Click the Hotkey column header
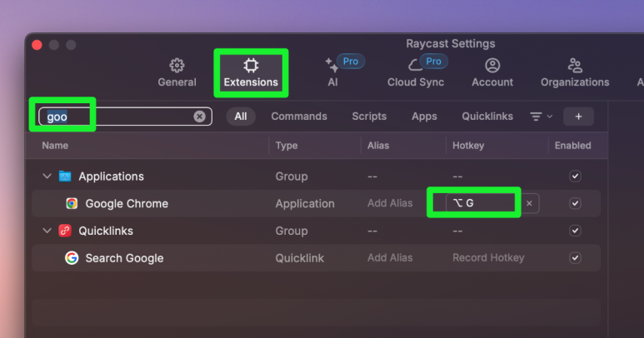The height and width of the screenshot is (338, 644). [x=468, y=146]
